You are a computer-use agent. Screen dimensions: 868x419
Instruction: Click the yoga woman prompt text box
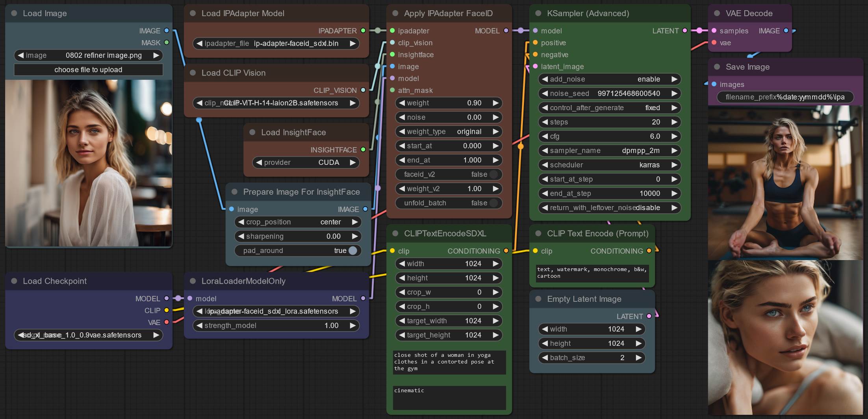[x=449, y=362]
